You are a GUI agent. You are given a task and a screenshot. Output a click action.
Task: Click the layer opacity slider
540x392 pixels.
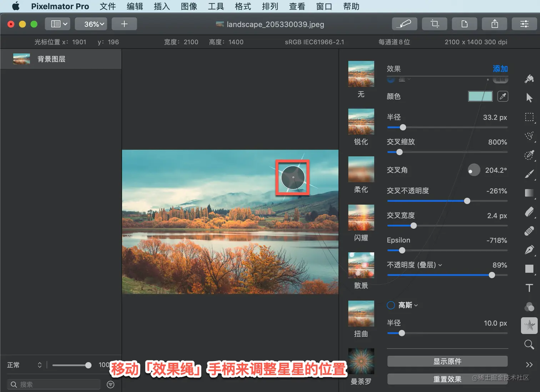72,365
